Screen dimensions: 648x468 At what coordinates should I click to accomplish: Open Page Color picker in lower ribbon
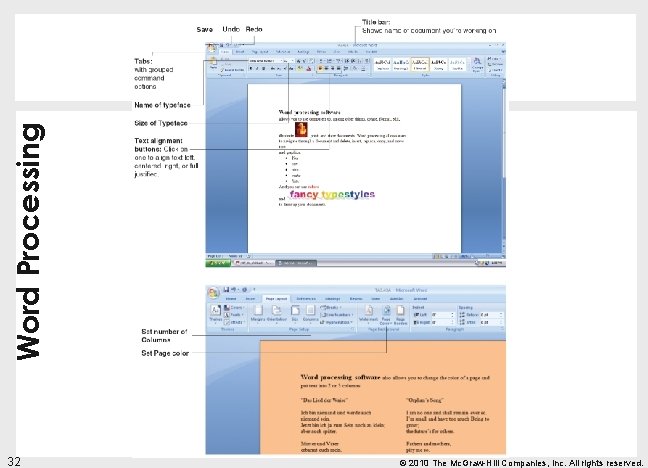[386, 315]
